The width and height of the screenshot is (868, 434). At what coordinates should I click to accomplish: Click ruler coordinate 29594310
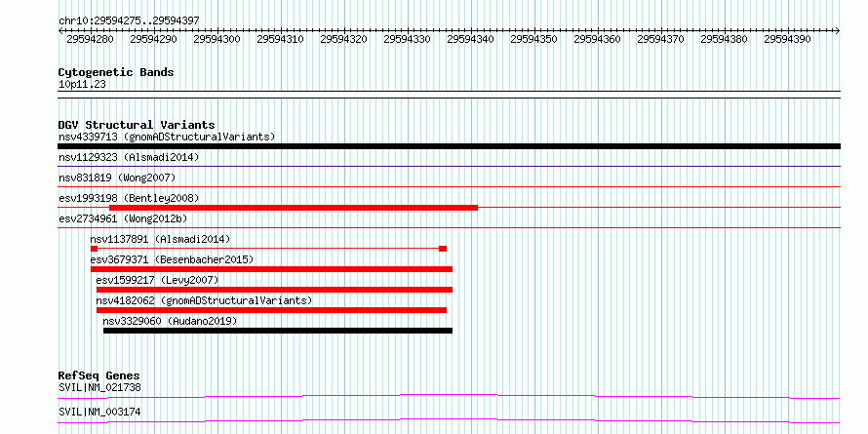(x=280, y=39)
